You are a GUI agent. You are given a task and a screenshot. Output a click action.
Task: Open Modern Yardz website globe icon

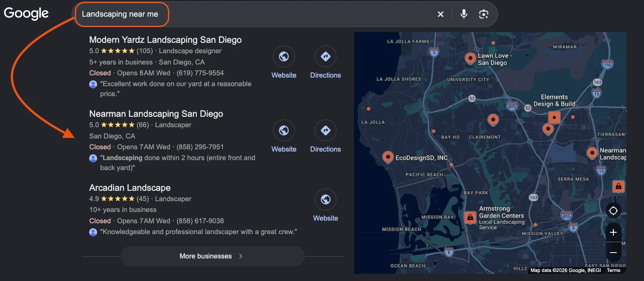(284, 57)
